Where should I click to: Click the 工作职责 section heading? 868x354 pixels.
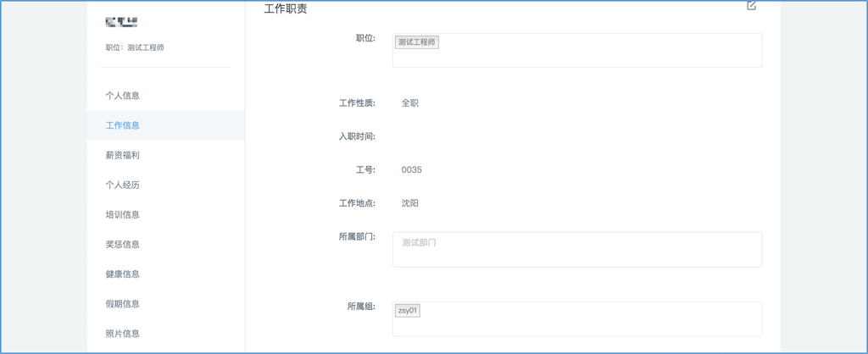pyautogui.click(x=286, y=9)
